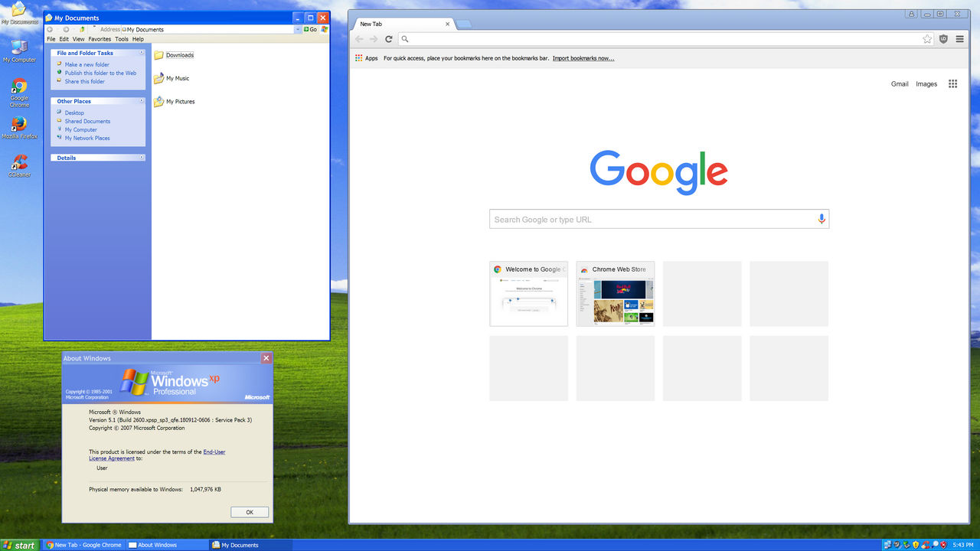Open the My Pictures folder
Screen dimensions: 980x551
175,101
